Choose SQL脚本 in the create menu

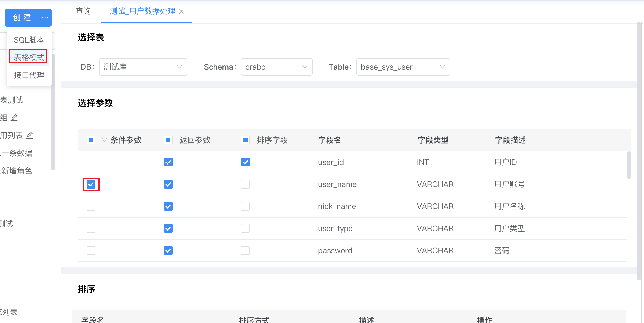point(29,40)
